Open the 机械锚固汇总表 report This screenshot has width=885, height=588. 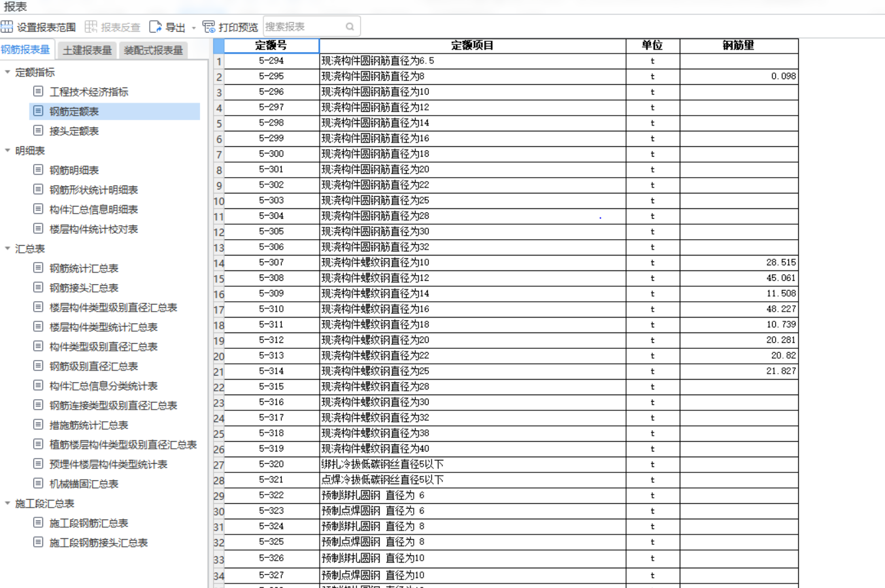(84, 484)
